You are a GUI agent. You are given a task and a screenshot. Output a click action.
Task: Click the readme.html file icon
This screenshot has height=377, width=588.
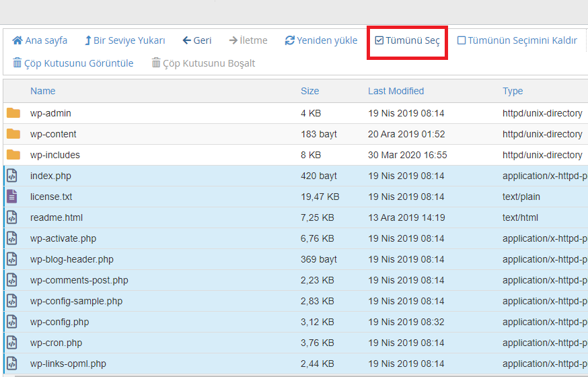point(12,217)
